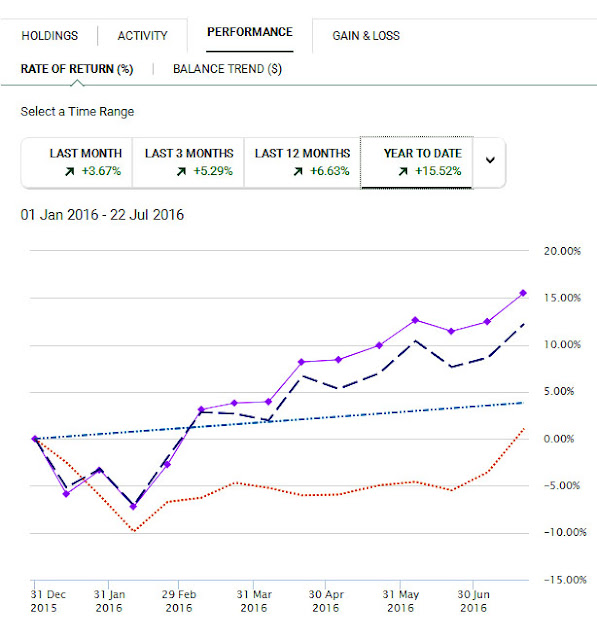Select Last 3 Months time range
The image size is (597, 640).
click(x=188, y=162)
